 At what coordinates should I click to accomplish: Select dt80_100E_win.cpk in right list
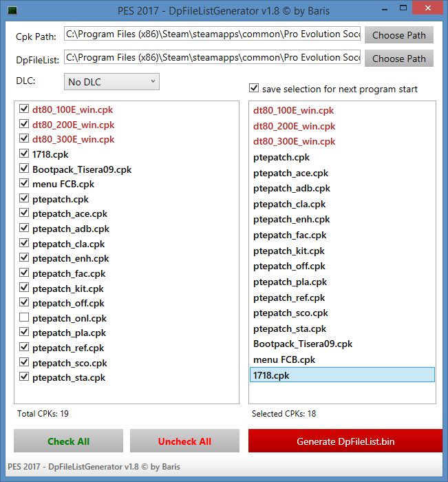342,110
